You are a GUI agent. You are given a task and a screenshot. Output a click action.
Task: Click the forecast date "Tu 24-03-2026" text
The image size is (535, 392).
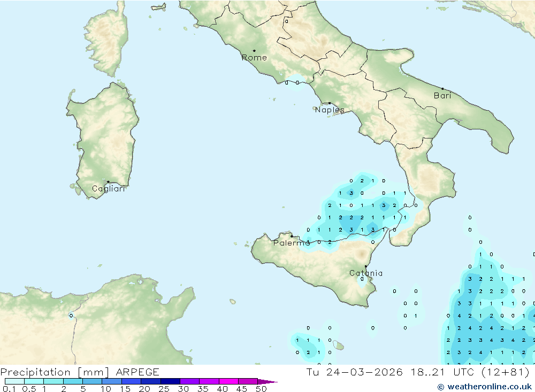pos(354,372)
